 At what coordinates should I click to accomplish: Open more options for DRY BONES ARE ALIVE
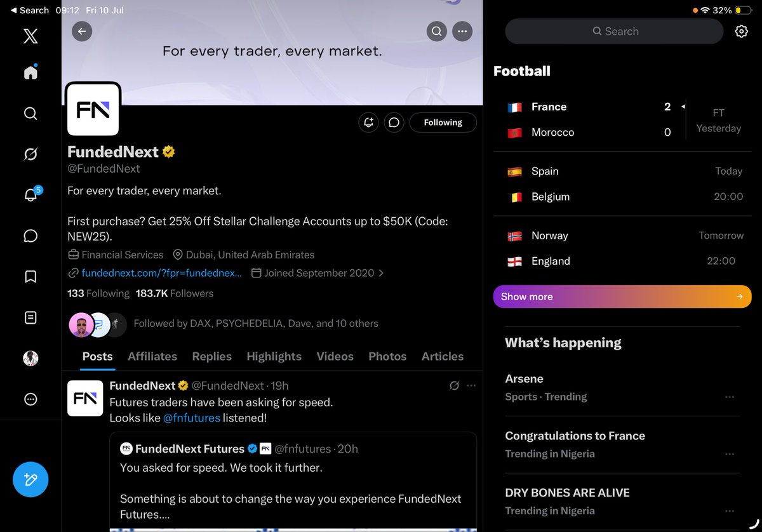pyautogui.click(x=730, y=511)
